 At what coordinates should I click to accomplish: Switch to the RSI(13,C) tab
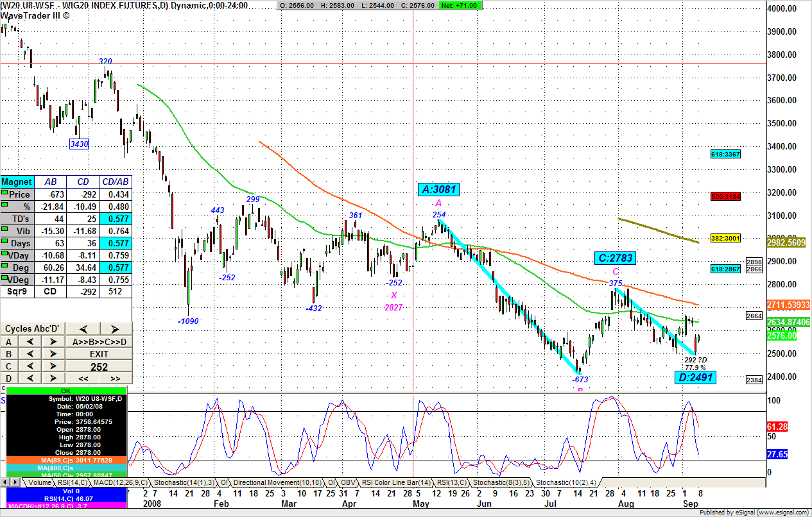(451, 482)
